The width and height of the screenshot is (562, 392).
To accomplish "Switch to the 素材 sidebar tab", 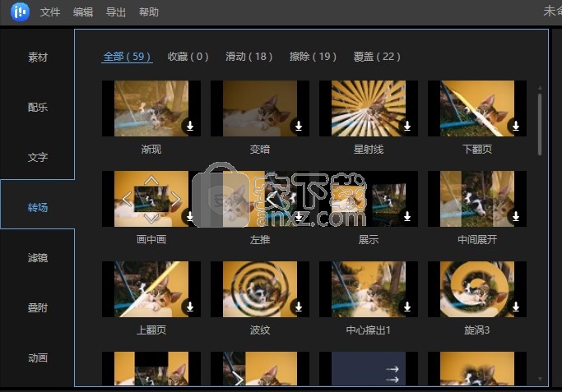I will [38, 57].
